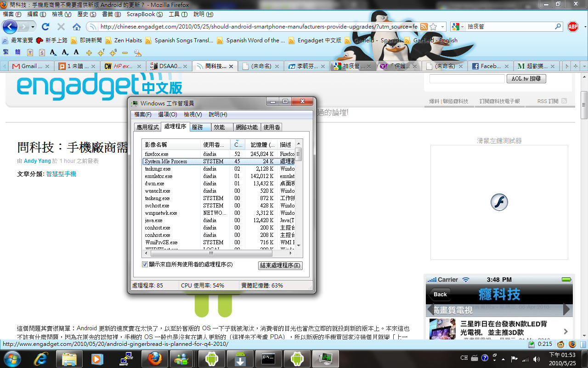Image resolution: width=588 pixels, height=368 pixels.
Task: Open the Windows Start menu
Action: tap(12, 358)
